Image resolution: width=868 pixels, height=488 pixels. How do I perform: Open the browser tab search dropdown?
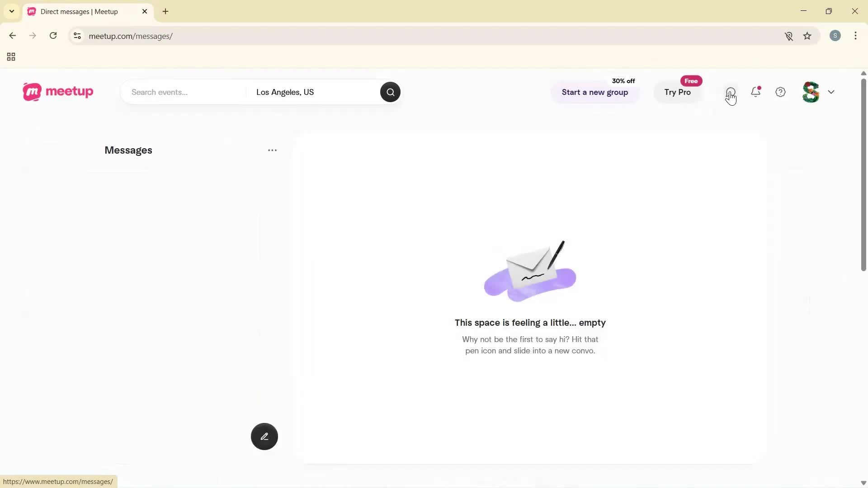point(11,11)
